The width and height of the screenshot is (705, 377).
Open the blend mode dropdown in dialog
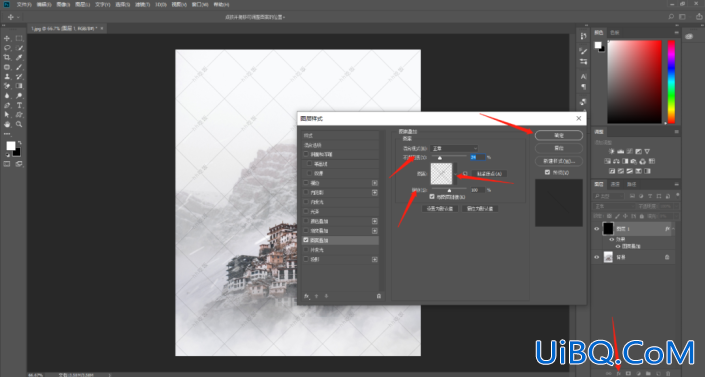454,148
